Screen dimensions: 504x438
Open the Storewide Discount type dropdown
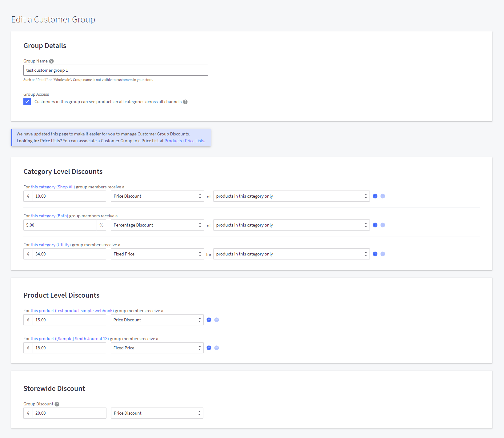point(157,413)
